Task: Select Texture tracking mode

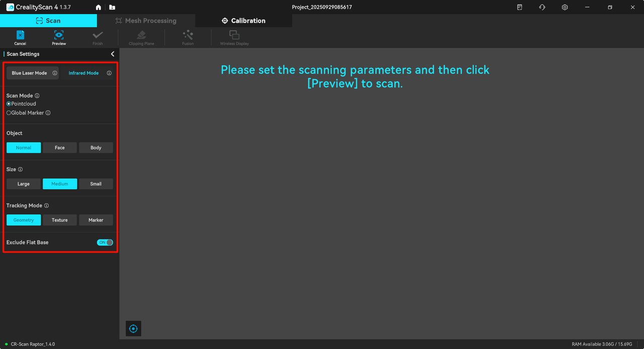Action: point(60,220)
